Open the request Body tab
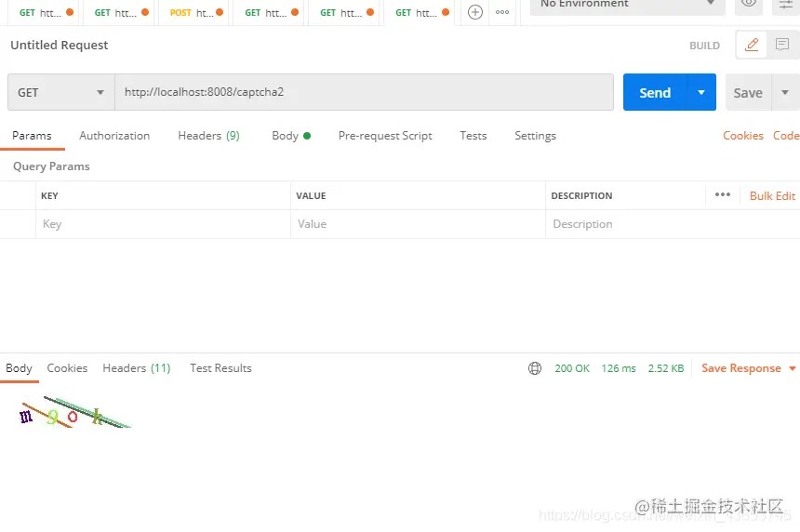 point(291,136)
